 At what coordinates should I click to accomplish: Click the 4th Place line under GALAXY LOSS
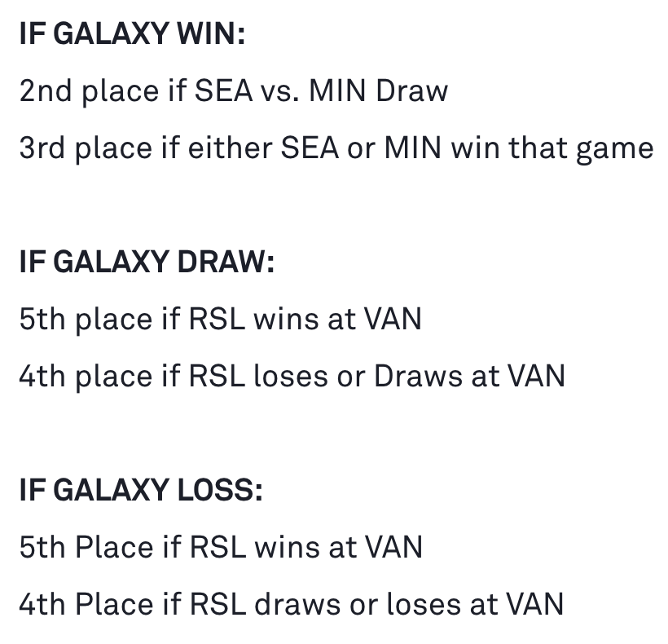click(292, 604)
